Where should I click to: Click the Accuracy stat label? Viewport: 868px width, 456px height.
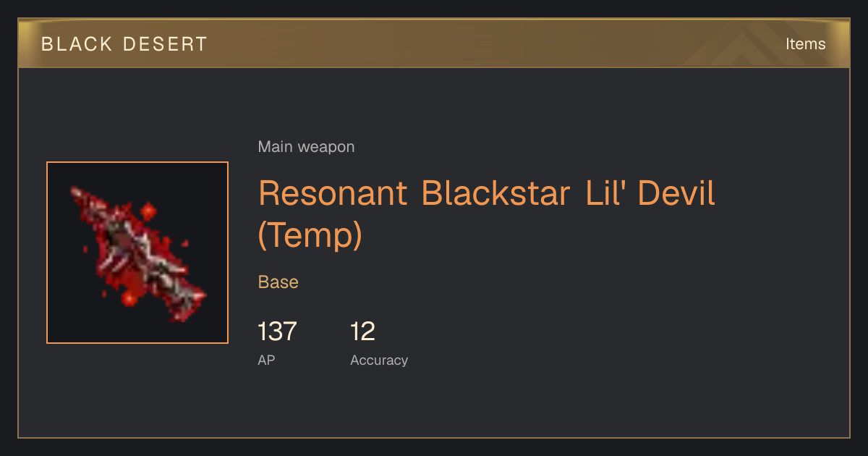tap(379, 360)
